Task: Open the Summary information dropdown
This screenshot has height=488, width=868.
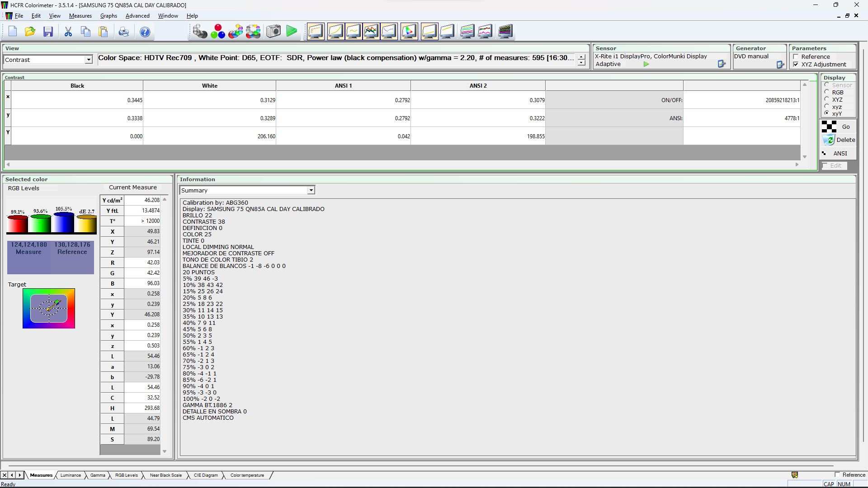Action: click(x=311, y=190)
